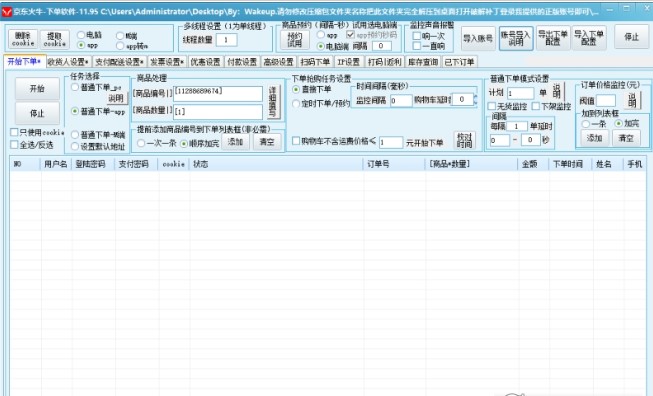Enable the 无货监控 checkbox

492,107
